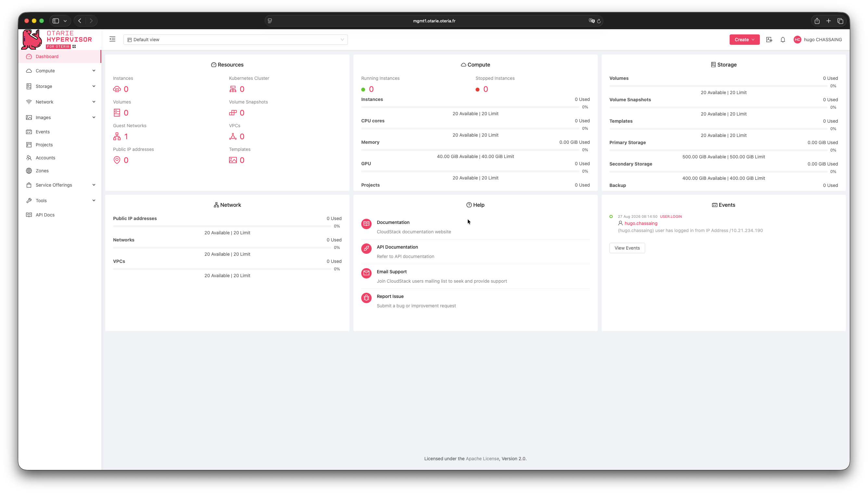Expand the Tools sidebar menu
The width and height of the screenshot is (868, 494).
(x=60, y=201)
